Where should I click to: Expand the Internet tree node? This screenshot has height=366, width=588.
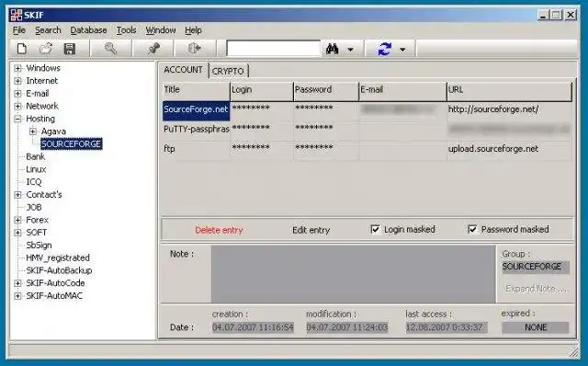click(17, 81)
